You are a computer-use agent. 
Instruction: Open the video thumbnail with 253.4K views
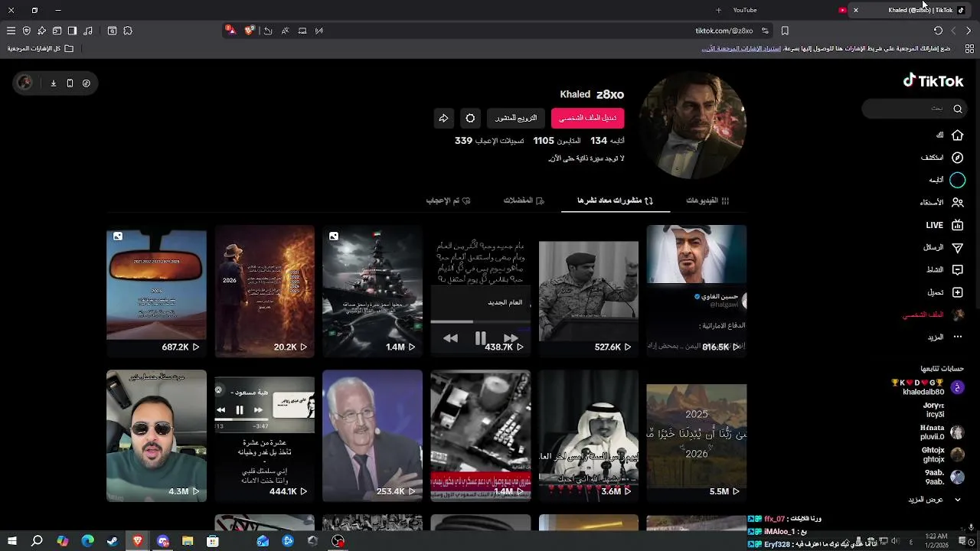coord(372,435)
